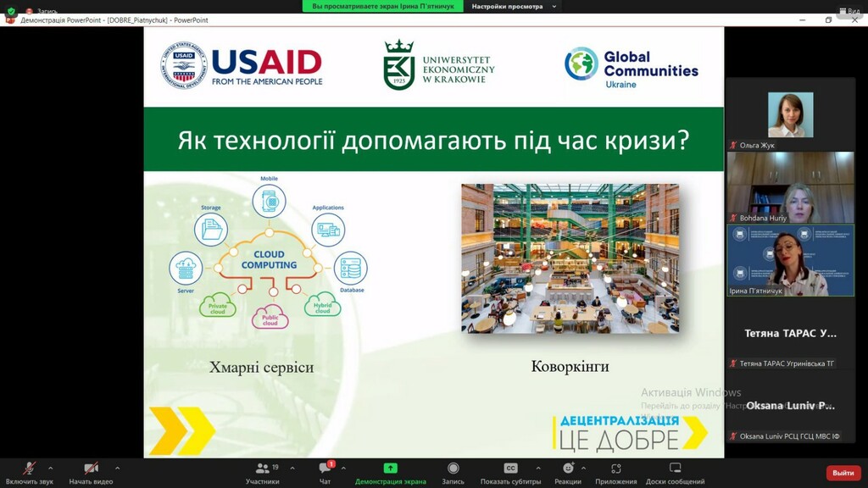Toggle Показать субтитры CC captions

(510, 468)
